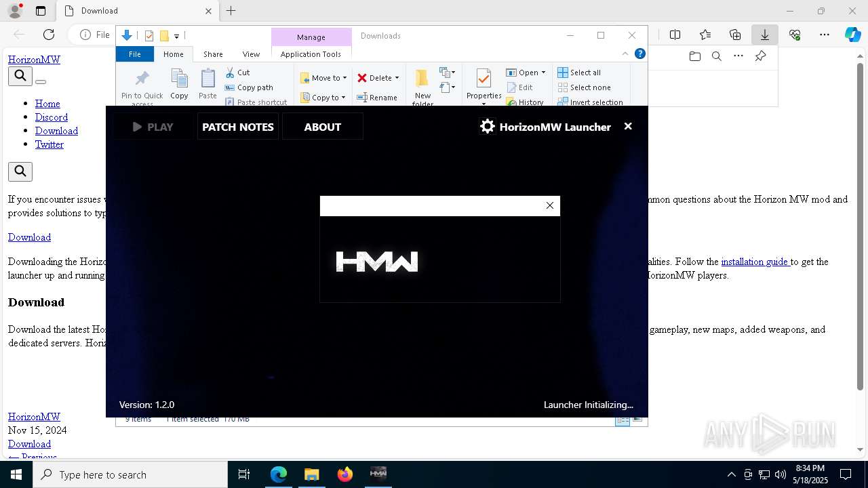The width and height of the screenshot is (868, 488).
Task: Open downloads folder icon in panel
Action: pos(694,56)
